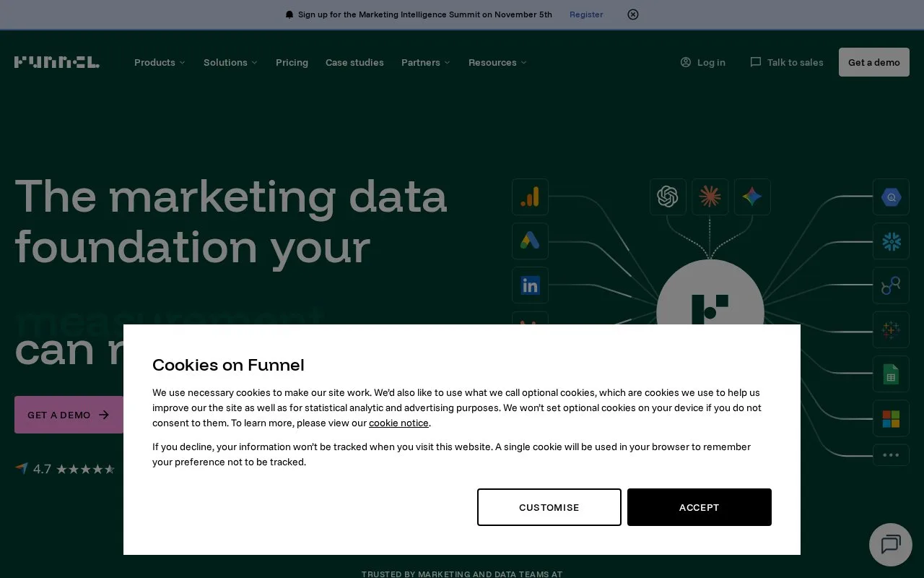Expand the Products dropdown menu
The height and width of the screenshot is (578, 924).
click(x=160, y=62)
